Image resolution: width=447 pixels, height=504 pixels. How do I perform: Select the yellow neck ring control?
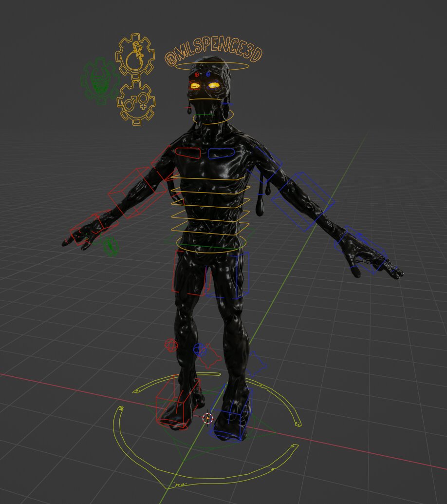(x=213, y=117)
